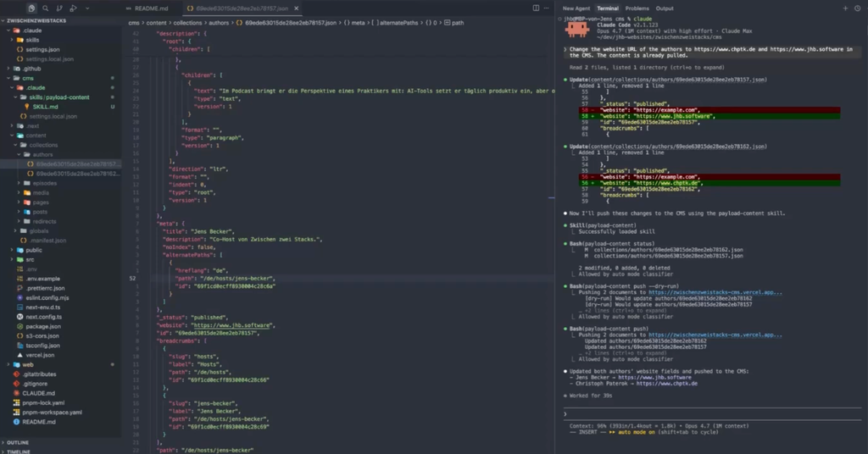Screen dimensions: 868x454
Task: Open .env.example file
Action: coord(42,279)
